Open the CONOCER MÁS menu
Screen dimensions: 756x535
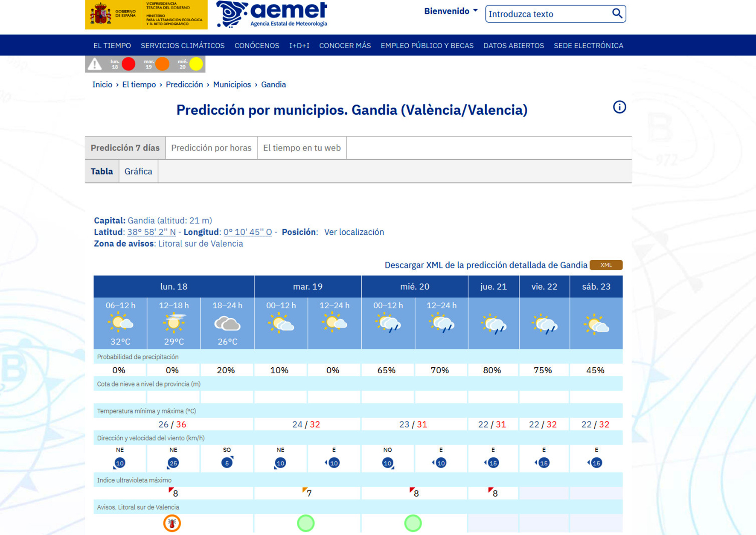coord(345,46)
